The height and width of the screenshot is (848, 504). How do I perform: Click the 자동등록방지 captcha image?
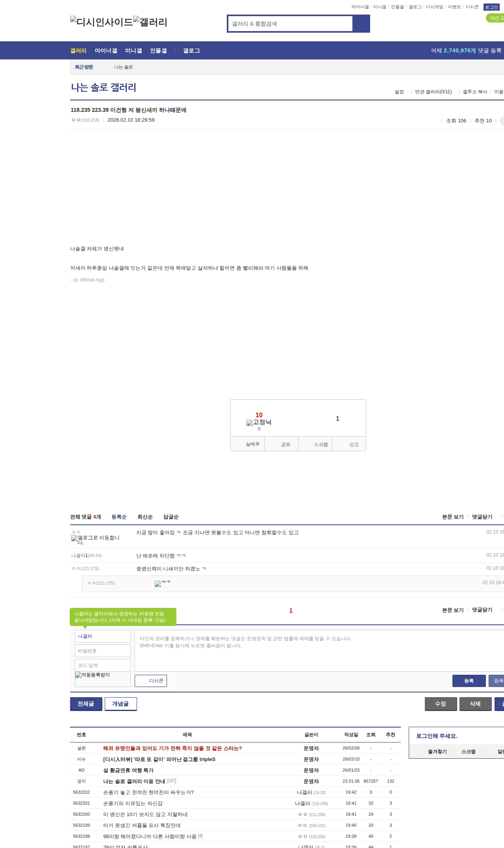pos(93,675)
